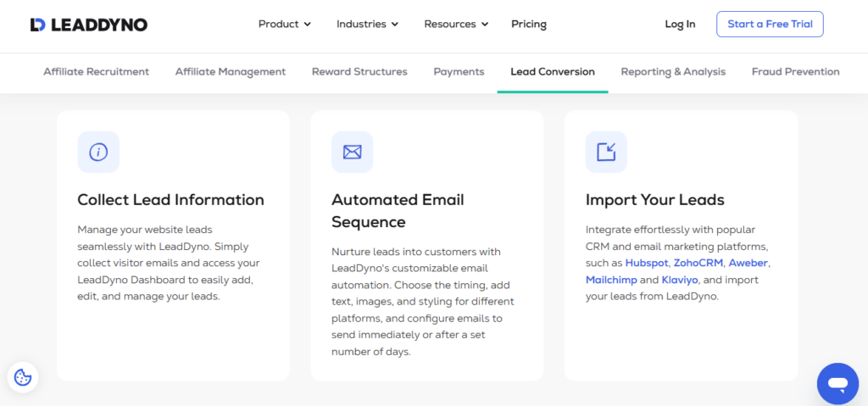Click the Log In link

click(x=680, y=25)
